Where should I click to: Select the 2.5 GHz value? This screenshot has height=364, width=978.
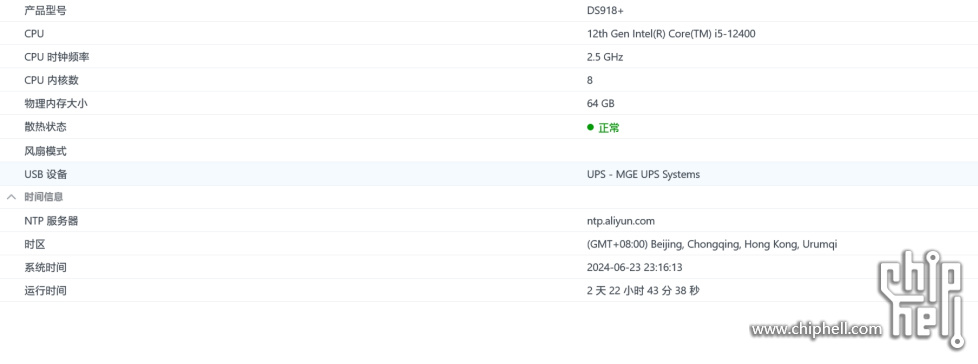pos(605,57)
